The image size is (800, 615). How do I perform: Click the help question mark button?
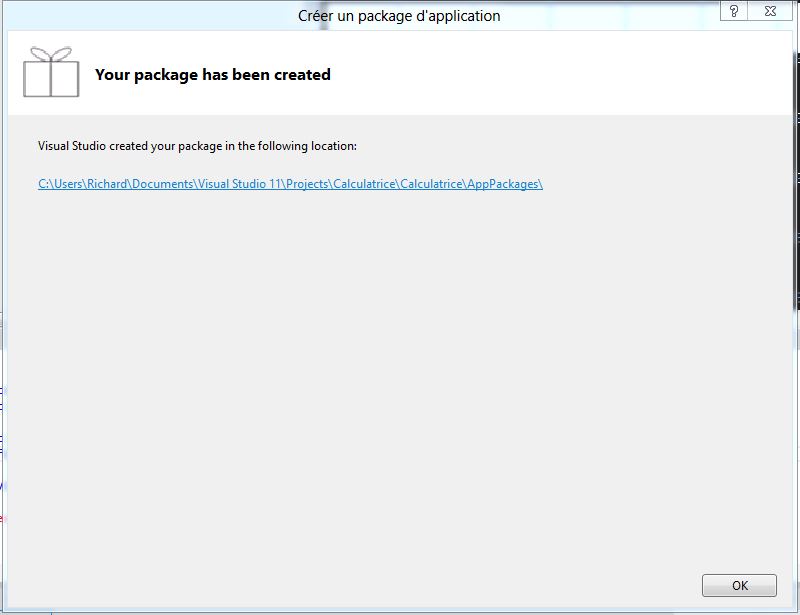734,11
